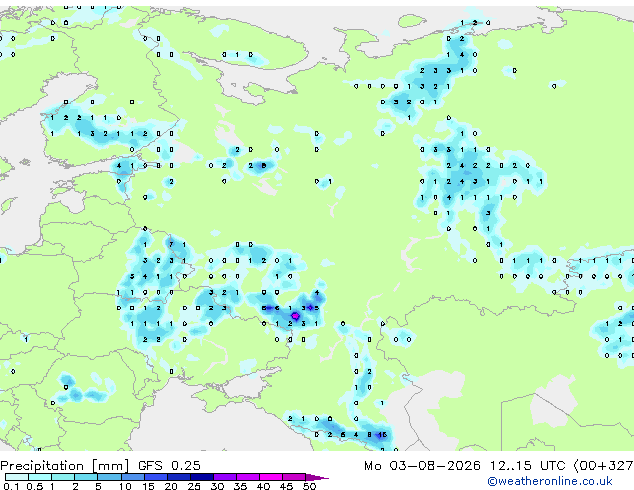Viewport: 634px width, 490px height.
Task: Click the 5–10 mm legend color swatch
Action: (109, 477)
